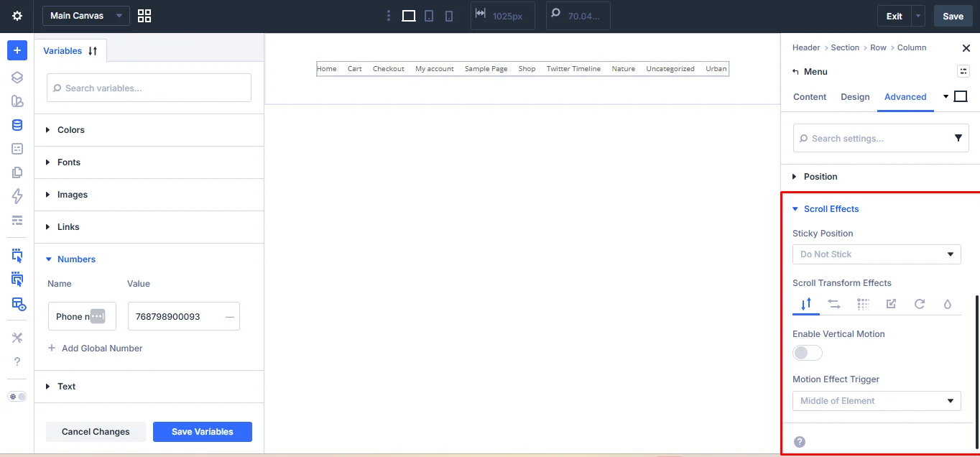
Task: Click the database Variables sidebar icon
Action: point(17,125)
